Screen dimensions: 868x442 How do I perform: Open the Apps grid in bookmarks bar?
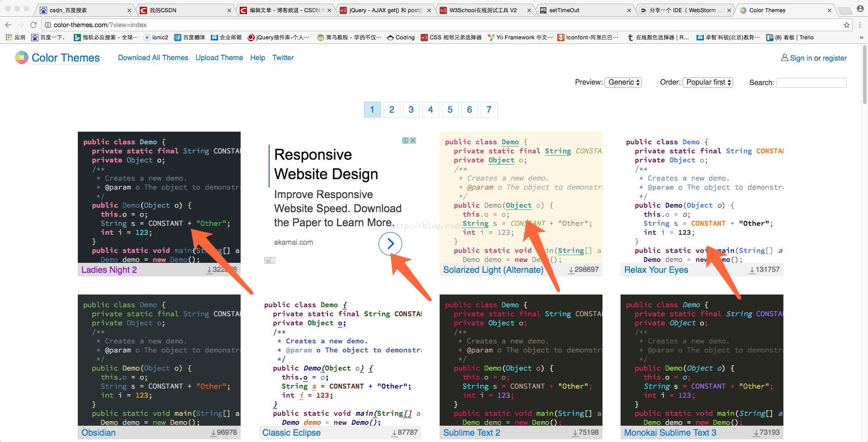point(9,38)
